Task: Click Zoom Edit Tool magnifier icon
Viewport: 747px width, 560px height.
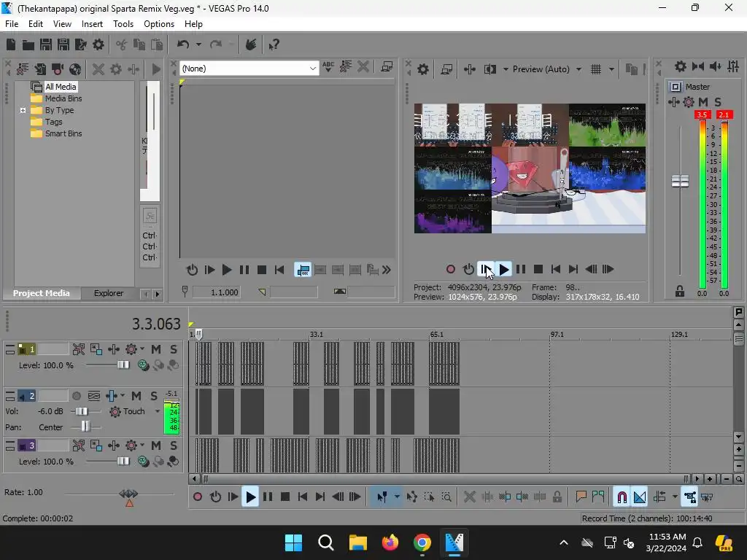Action: (x=446, y=497)
